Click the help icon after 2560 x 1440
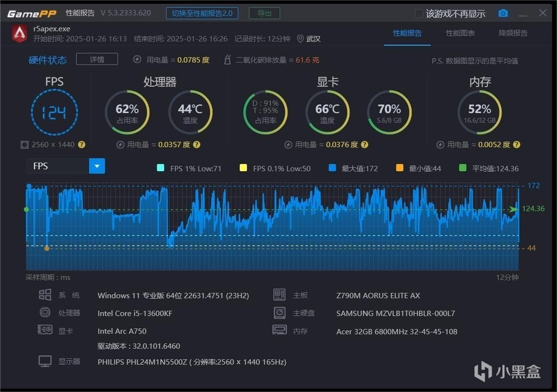The image size is (557, 392). [x=81, y=145]
